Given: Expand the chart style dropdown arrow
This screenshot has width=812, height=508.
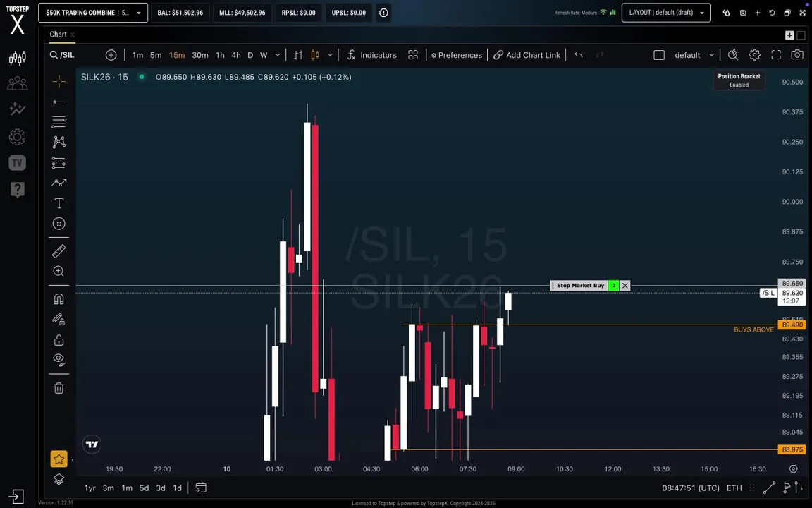Looking at the screenshot, I should [330, 55].
